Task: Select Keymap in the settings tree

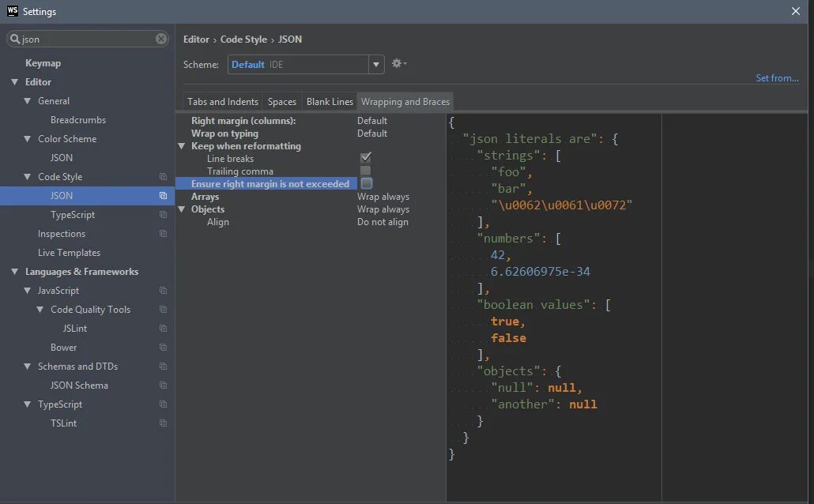Action: 43,63
